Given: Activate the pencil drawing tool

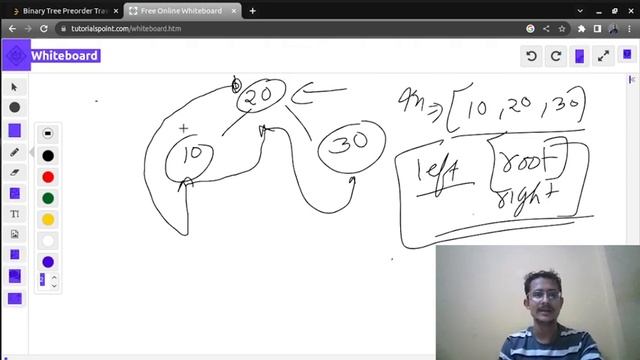Looking at the screenshot, I should click(x=15, y=152).
